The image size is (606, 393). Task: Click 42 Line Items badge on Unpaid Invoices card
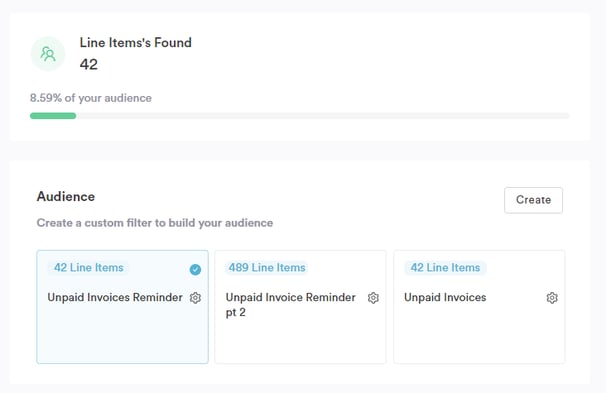point(445,267)
